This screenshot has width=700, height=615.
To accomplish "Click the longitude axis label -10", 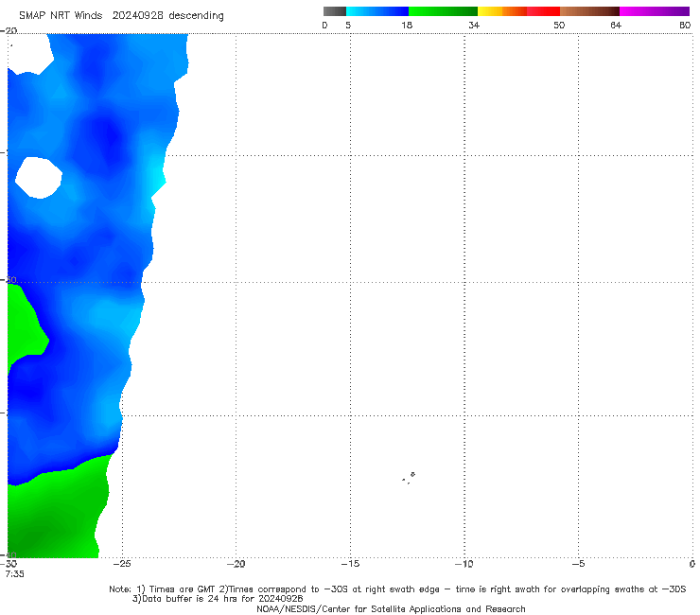I will (464, 564).
